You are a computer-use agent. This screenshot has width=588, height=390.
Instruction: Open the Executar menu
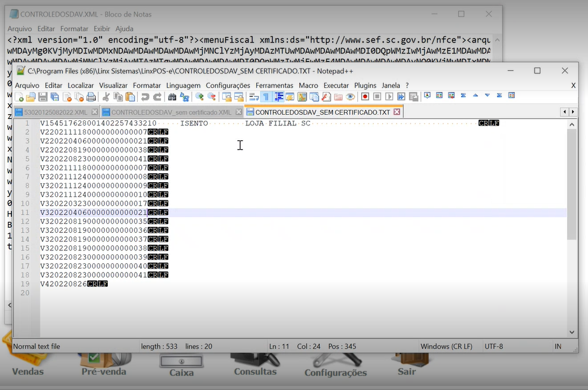[336, 86]
